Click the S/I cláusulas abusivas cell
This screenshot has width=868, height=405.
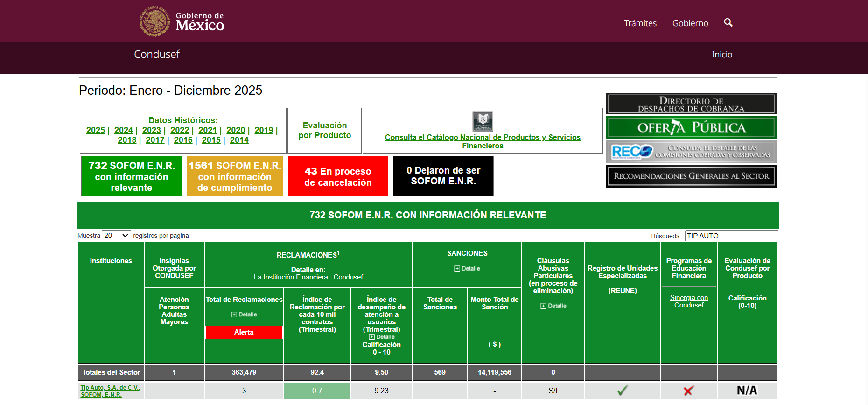553,391
